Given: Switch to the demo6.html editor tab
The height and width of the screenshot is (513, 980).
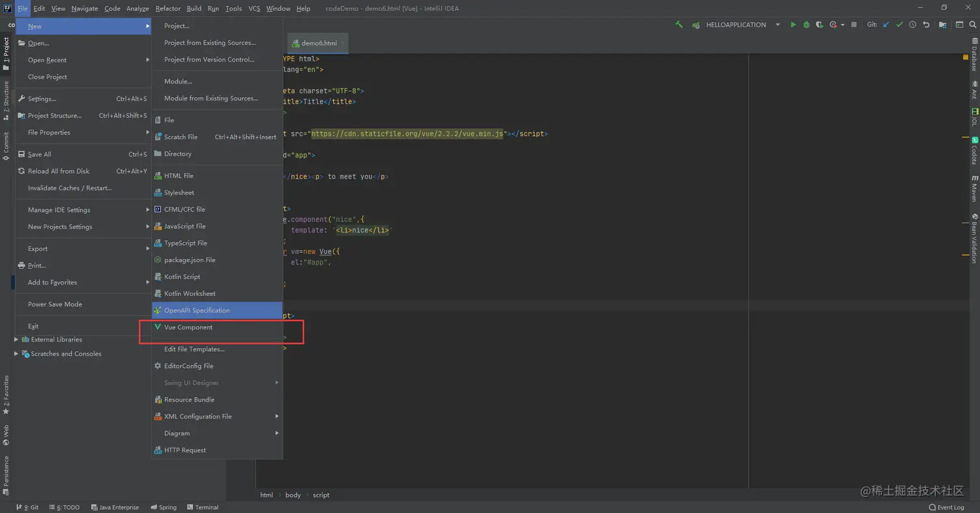Looking at the screenshot, I should [x=318, y=43].
